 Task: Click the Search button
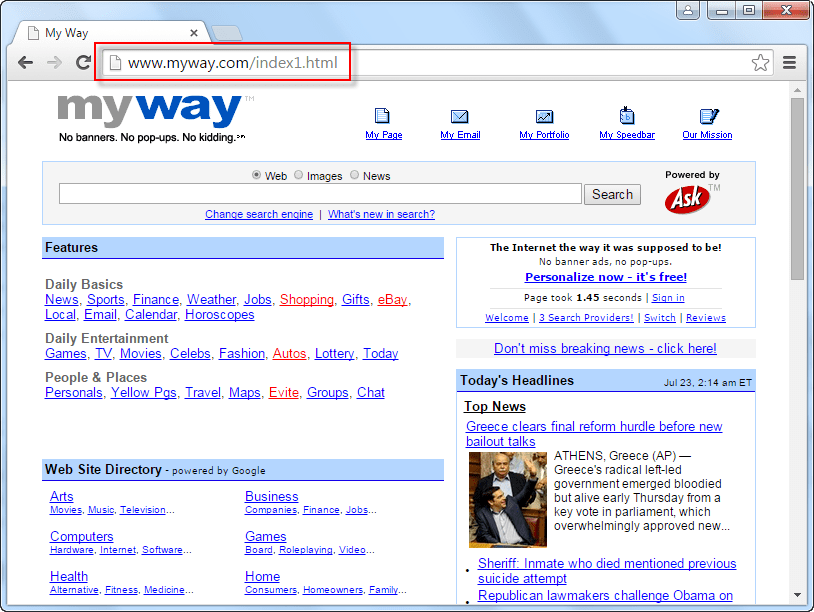[612, 194]
